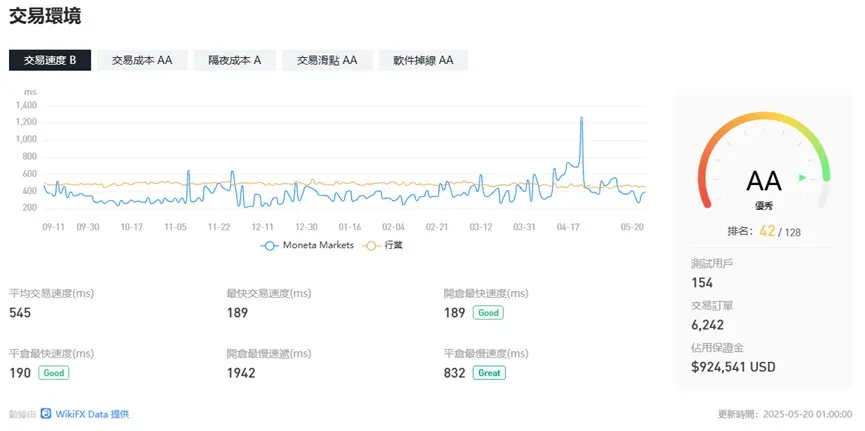Image resolution: width=865 pixels, height=431 pixels.
Task: Toggle the Moneta Markets legend series
Action: click(x=307, y=246)
